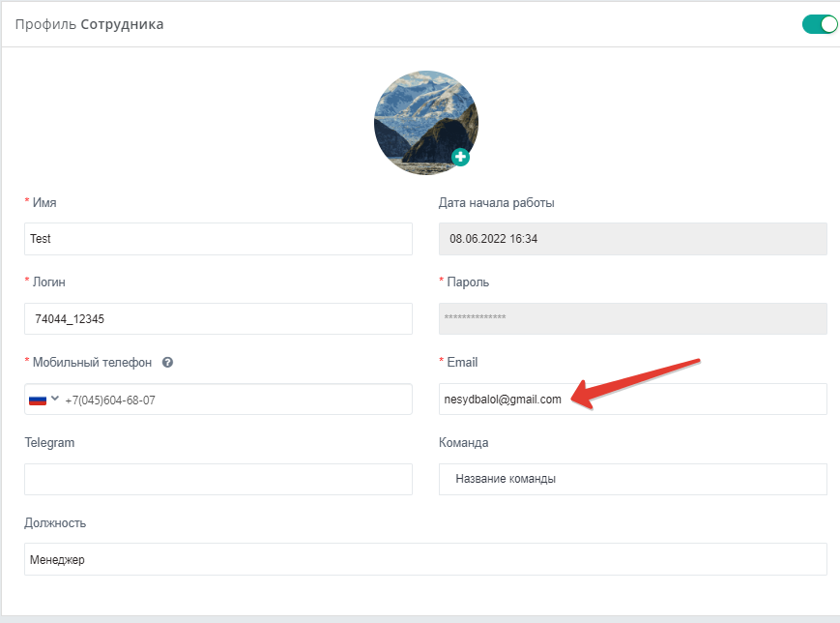
Task: Click the Дата начала работы label
Action: point(496,203)
